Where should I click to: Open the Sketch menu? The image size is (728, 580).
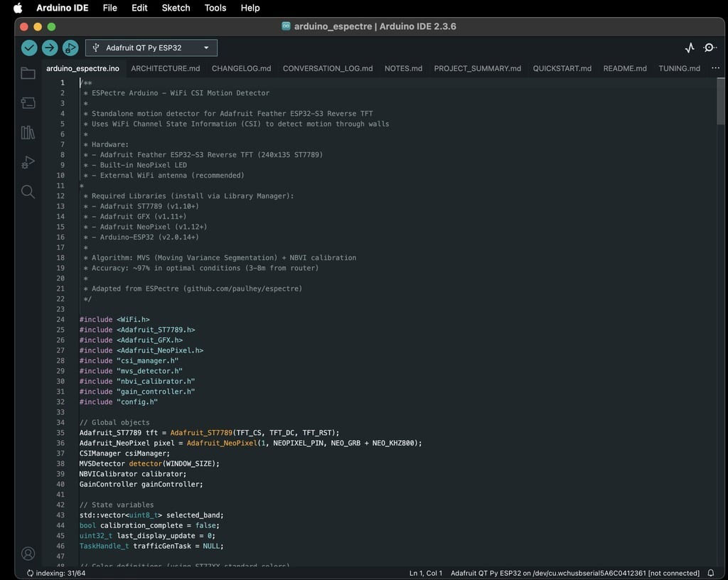[x=176, y=8]
